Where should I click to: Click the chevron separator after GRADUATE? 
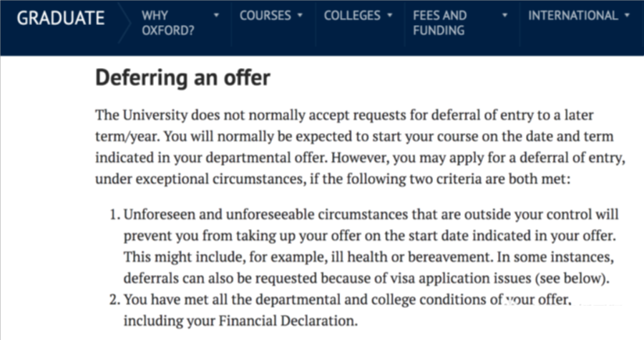pos(124,23)
